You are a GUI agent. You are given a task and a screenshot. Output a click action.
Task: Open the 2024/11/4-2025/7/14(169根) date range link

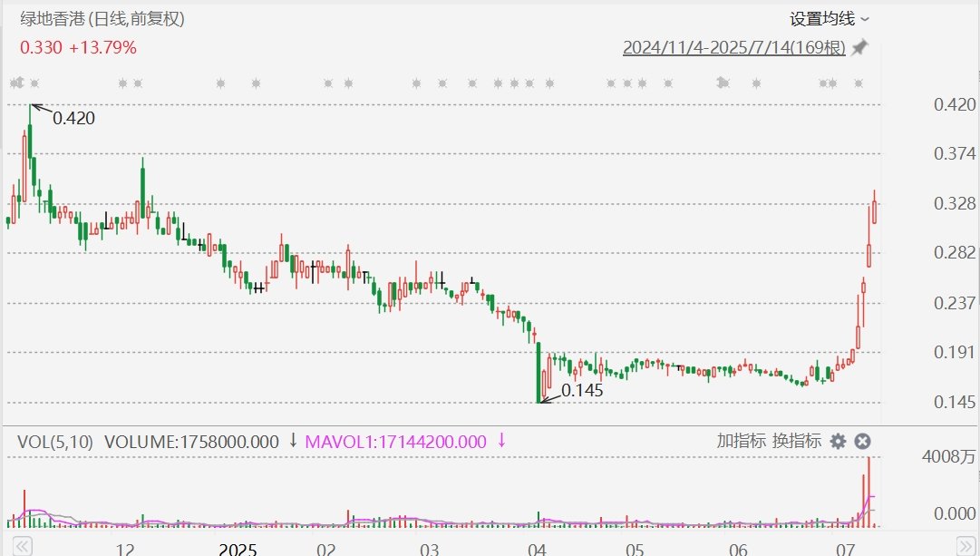(x=733, y=47)
